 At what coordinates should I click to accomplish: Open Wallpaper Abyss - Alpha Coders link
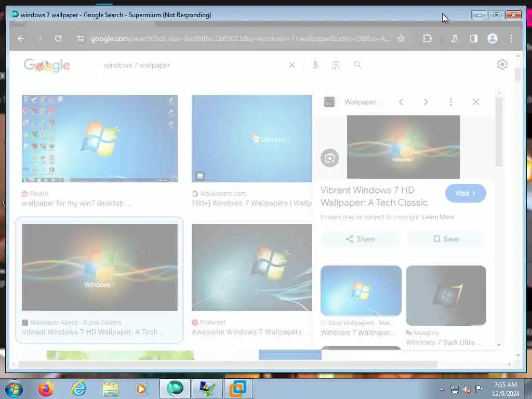coord(72,322)
